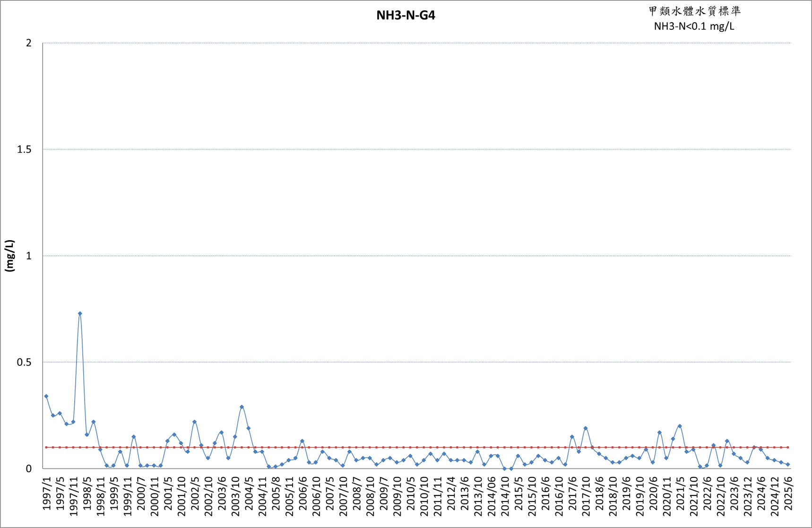Click the 2021/5 peak data marker

[680, 426]
